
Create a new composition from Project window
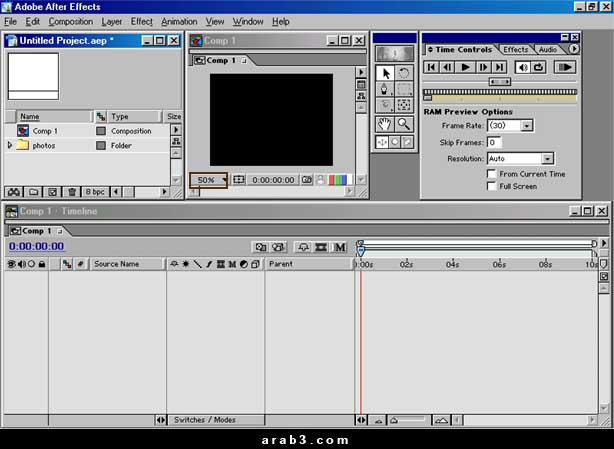point(52,192)
